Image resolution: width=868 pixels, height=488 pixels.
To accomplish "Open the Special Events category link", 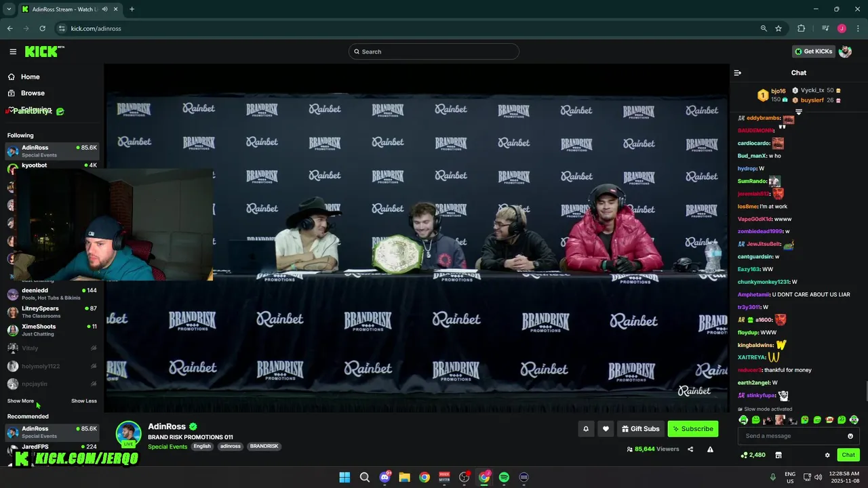I will [167, 447].
